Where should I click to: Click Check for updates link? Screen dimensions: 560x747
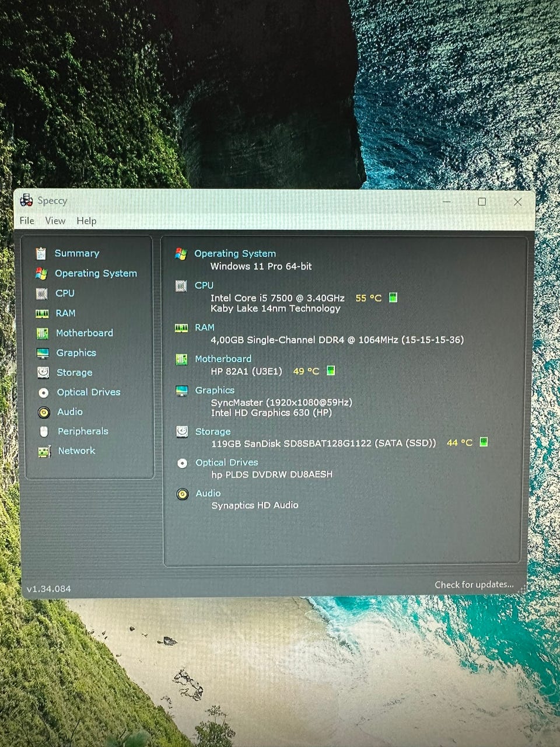474,584
